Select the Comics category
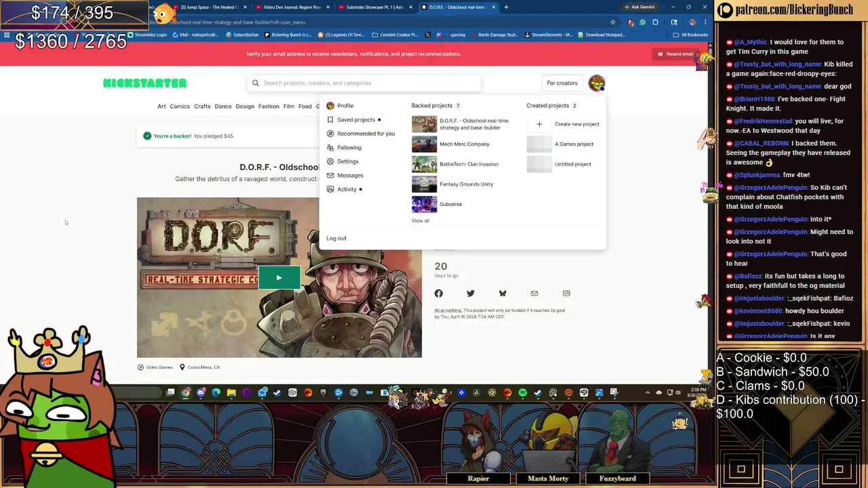Viewport: 868px width, 488px height. [180, 106]
